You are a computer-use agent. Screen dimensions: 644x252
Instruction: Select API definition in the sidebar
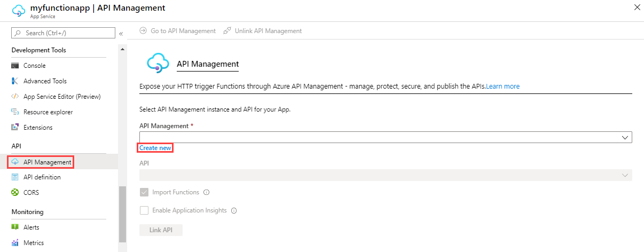point(42,177)
